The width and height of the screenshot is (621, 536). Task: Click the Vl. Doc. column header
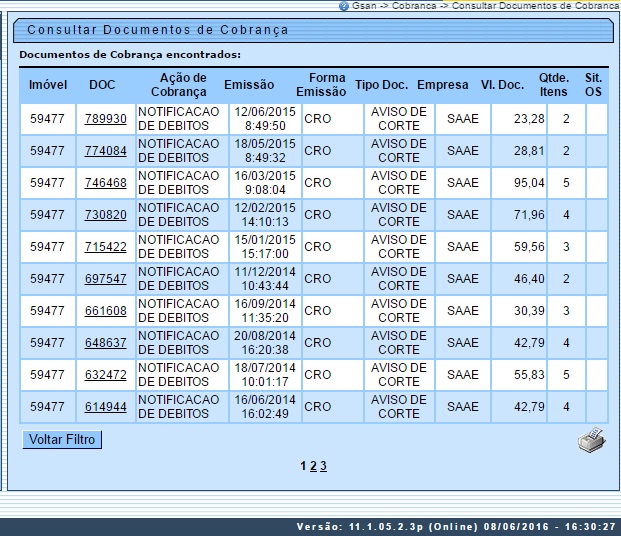point(503,85)
